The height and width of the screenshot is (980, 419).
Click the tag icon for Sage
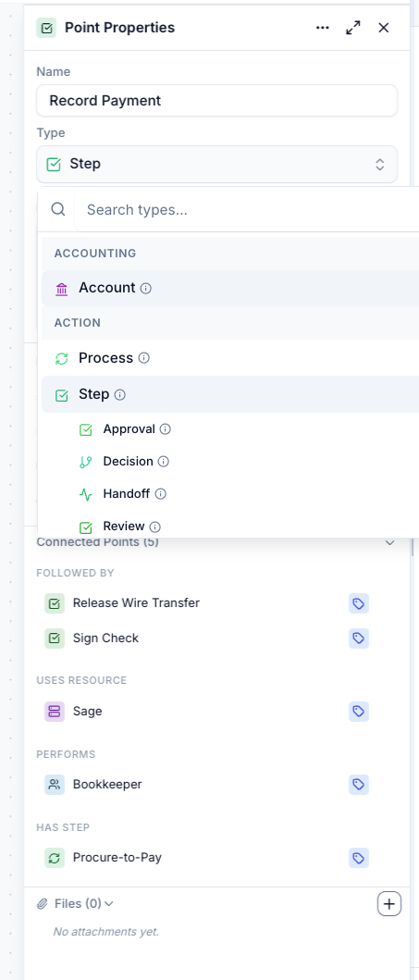coord(359,712)
